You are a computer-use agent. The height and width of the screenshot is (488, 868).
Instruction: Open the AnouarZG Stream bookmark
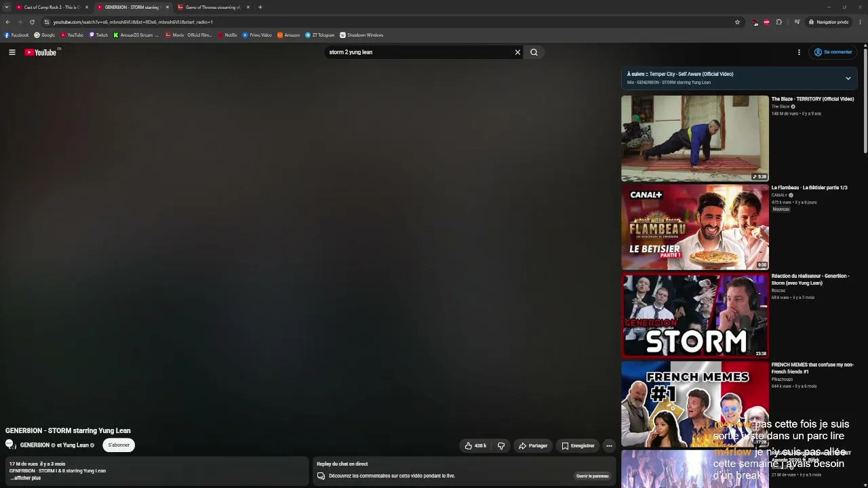click(x=136, y=35)
